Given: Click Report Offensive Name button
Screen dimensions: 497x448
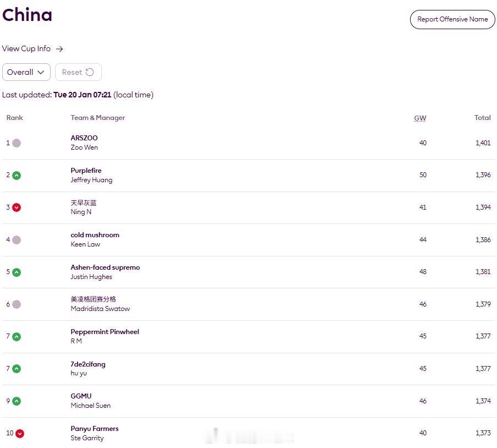Looking at the screenshot, I should point(452,19).
